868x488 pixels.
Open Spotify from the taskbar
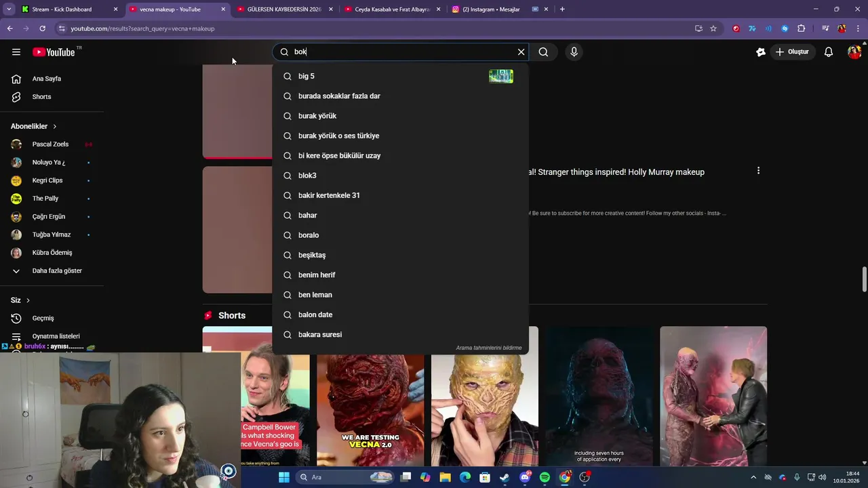point(545,477)
